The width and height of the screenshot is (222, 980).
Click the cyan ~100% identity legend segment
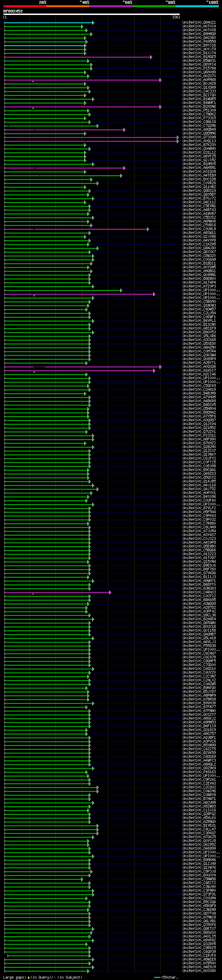(x=197, y=6)
